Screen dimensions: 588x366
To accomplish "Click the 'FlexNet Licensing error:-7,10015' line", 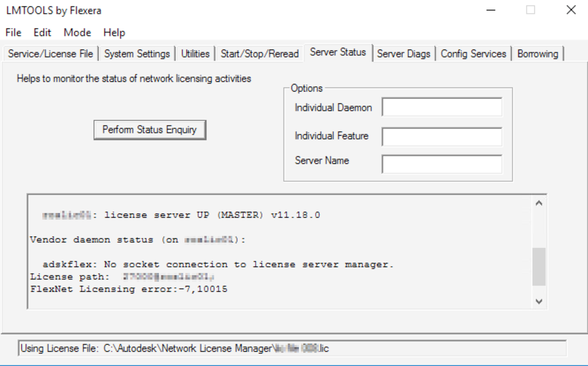I will (129, 290).
